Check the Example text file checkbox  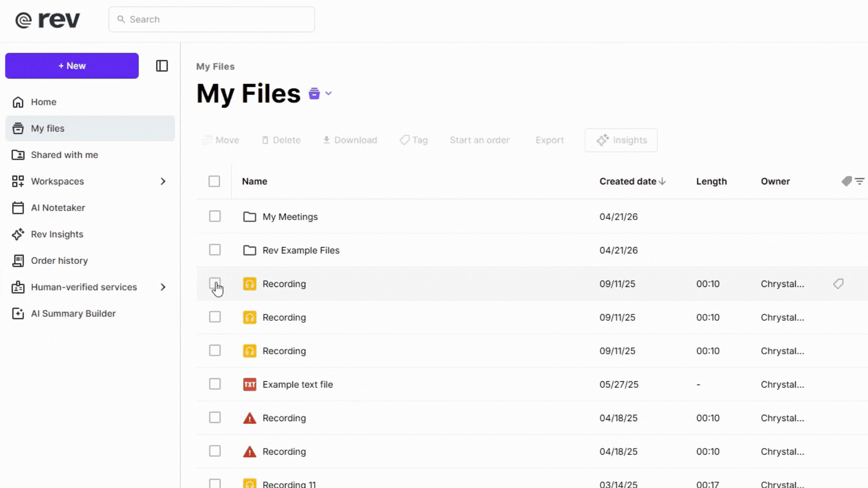(215, 384)
